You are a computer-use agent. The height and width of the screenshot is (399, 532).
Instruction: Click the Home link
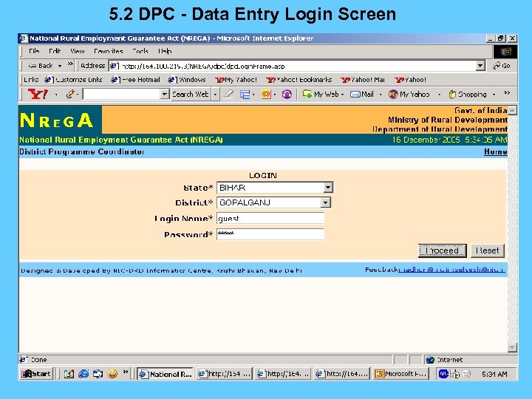point(495,151)
